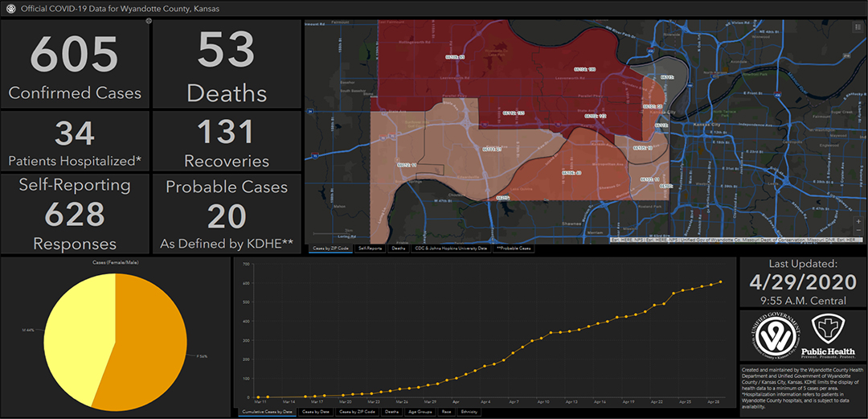
Task: Zoom in on the map
Action: click(x=858, y=222)
